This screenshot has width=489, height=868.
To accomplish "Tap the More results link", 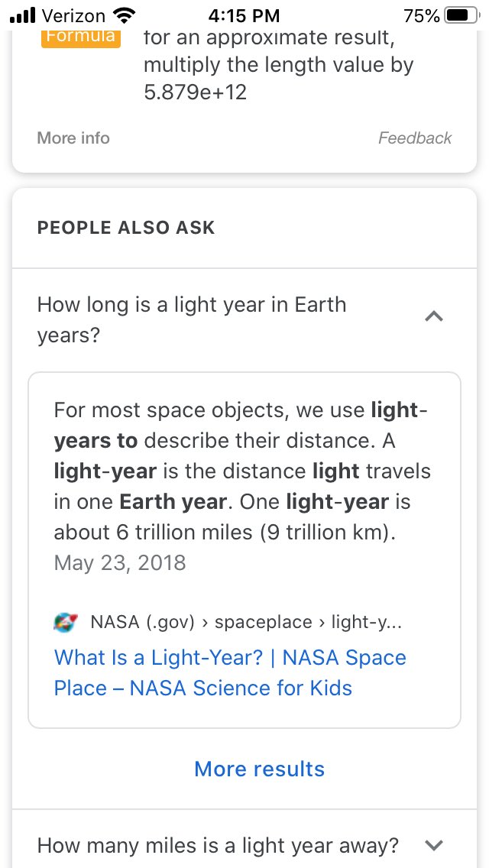I will (259, 769).
